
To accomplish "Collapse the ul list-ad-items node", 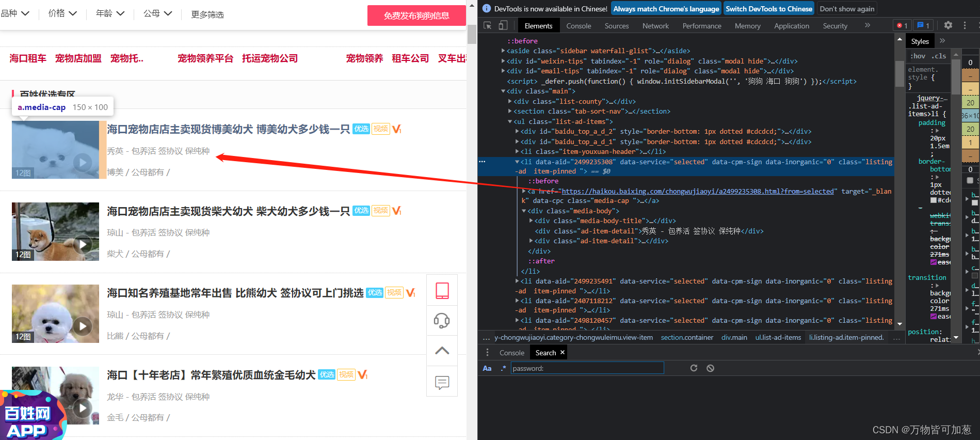I will 510,122.
